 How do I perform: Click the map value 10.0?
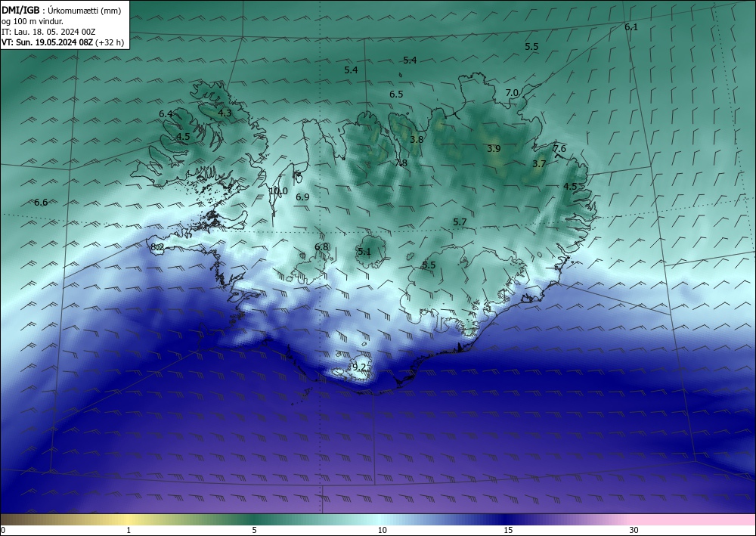tap(278, 191)
